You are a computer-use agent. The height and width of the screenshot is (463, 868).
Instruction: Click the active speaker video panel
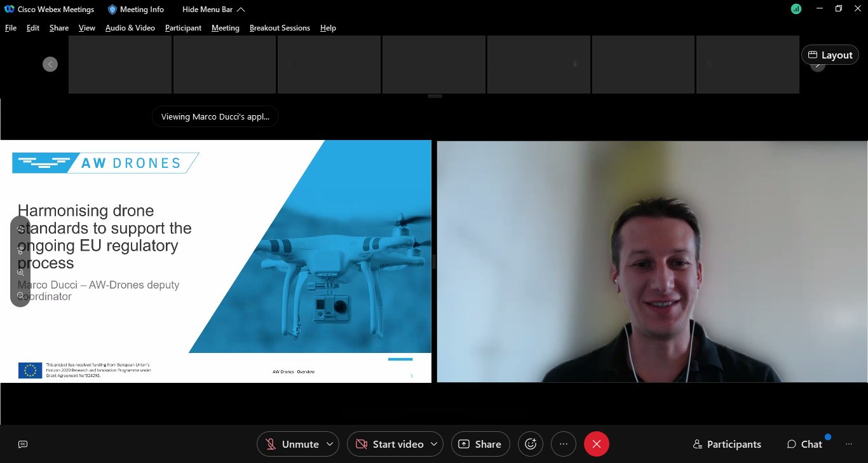click(652, 261)
